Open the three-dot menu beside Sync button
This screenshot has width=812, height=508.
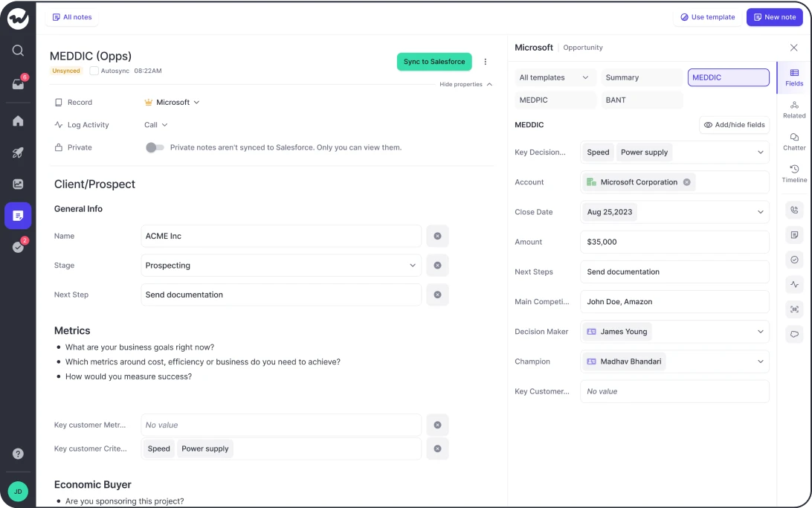(x=486, y=62)
